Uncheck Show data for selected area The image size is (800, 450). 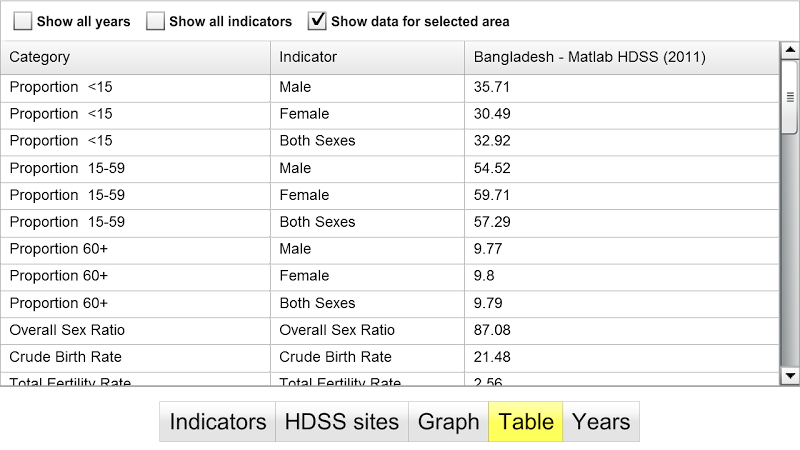[x=317, y=21]
